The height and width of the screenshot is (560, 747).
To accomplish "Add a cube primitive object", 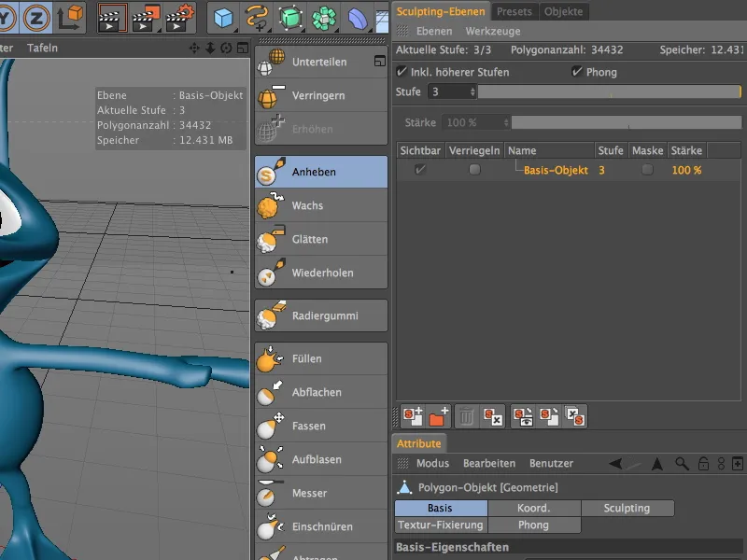I will [x=223, y=18].
